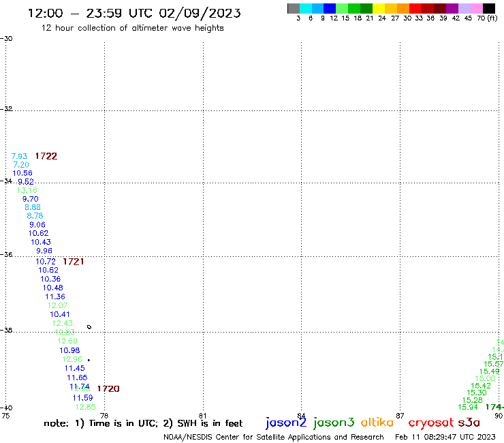Viewport: 504px width, 443px height.
Task: Click the 10.98 wave height value
Action: [x=69, y=351]
